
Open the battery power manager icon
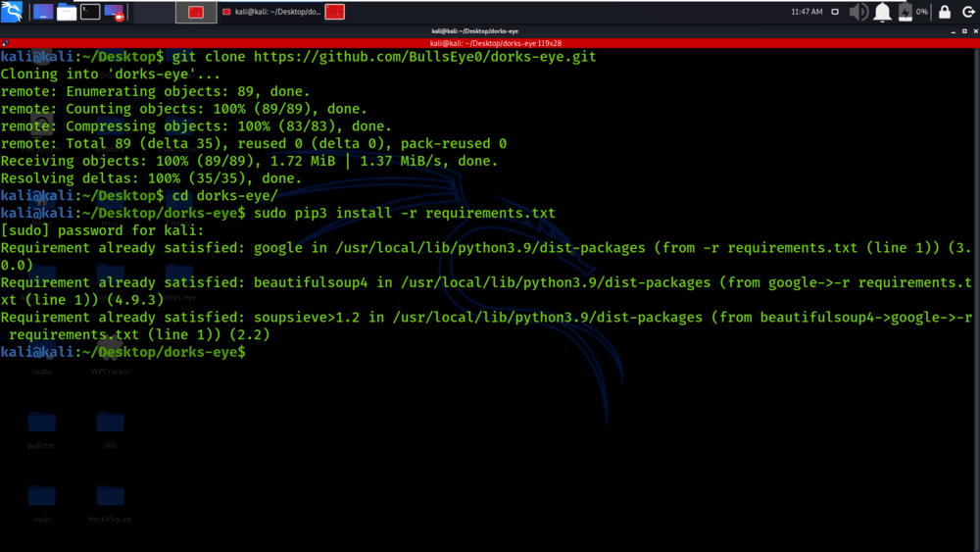tap(905, 12)
